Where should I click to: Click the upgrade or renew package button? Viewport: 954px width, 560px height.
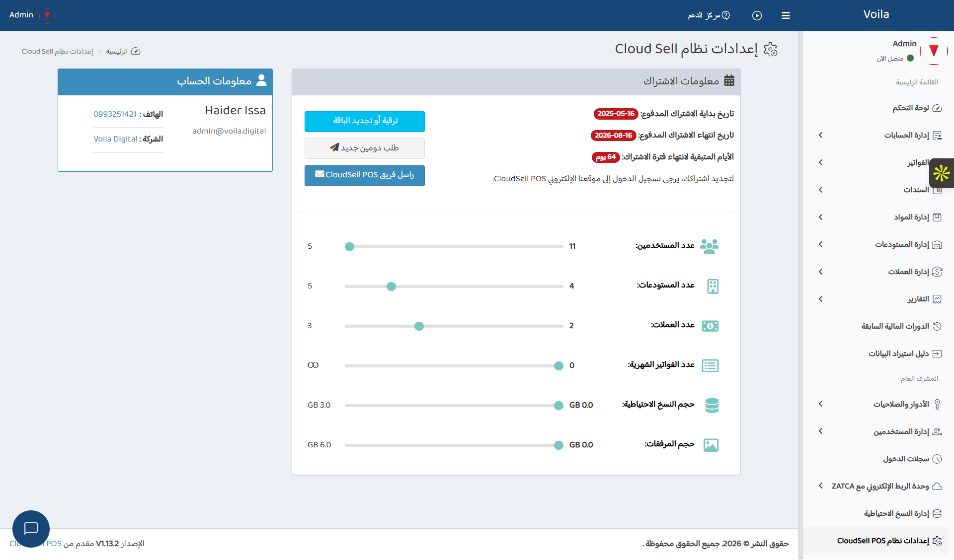(x=365, y=122)
